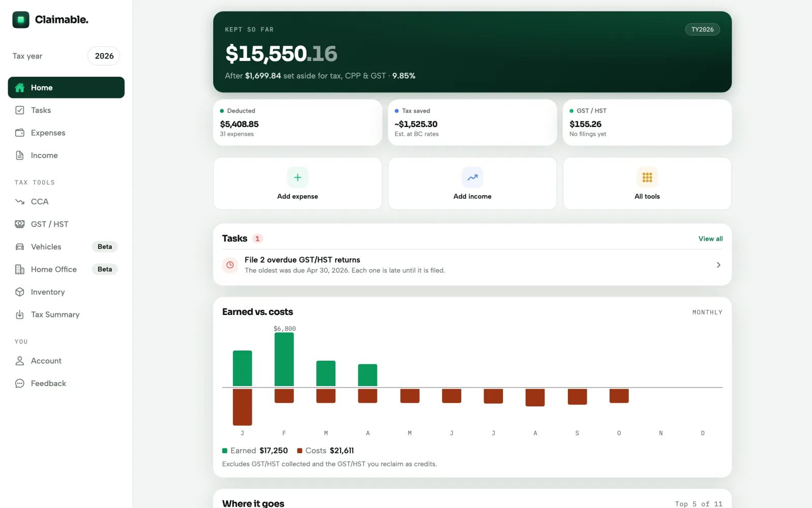The width and height of the screenshot is (812, 508).
Task: Click the Beta badge beside Home Office
Action: tap(105, 269)
